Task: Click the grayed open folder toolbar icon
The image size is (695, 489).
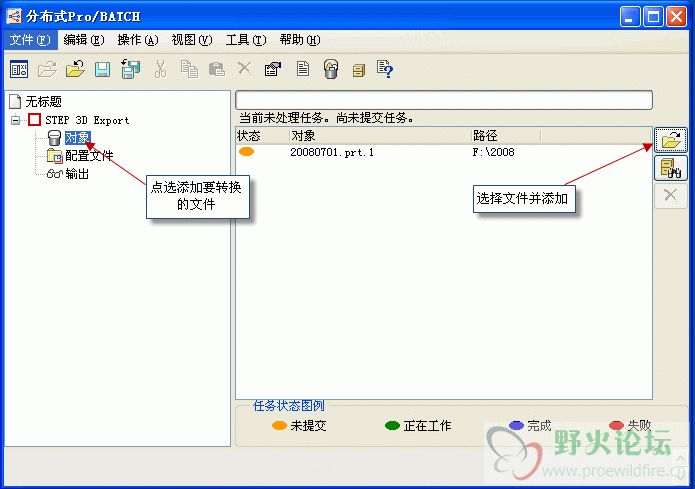Action: click(x=47, y=69)
